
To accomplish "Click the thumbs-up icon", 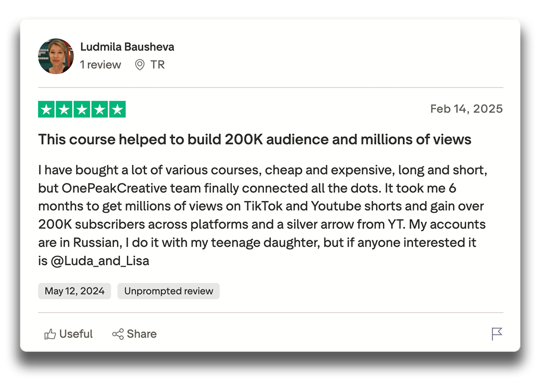I will point(50,335).
